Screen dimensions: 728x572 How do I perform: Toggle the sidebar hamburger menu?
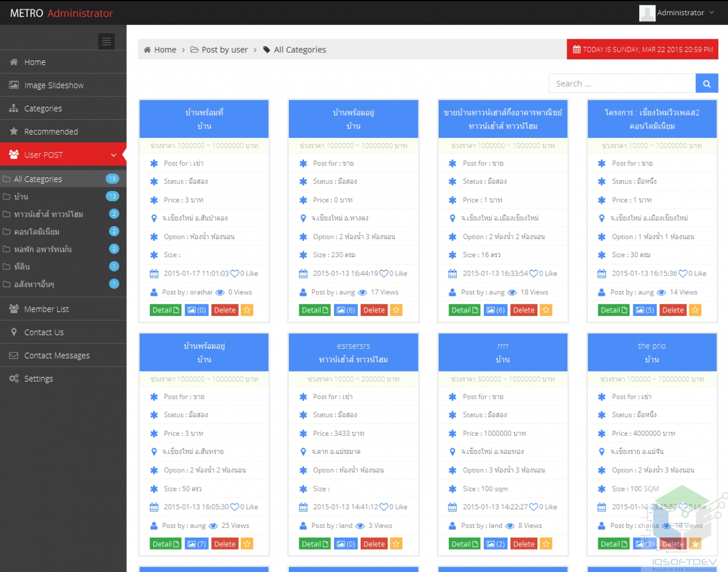tap(106, 41)
